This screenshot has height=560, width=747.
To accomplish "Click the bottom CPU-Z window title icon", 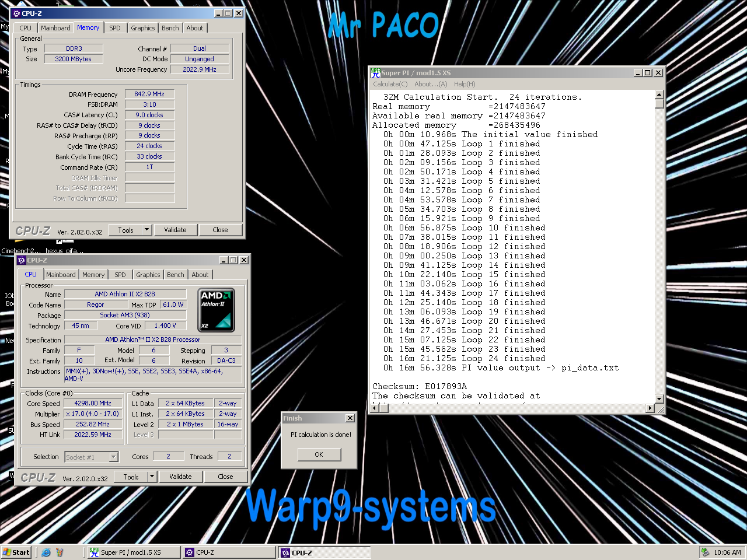I will pyautogui.click(x=22, y=260).
